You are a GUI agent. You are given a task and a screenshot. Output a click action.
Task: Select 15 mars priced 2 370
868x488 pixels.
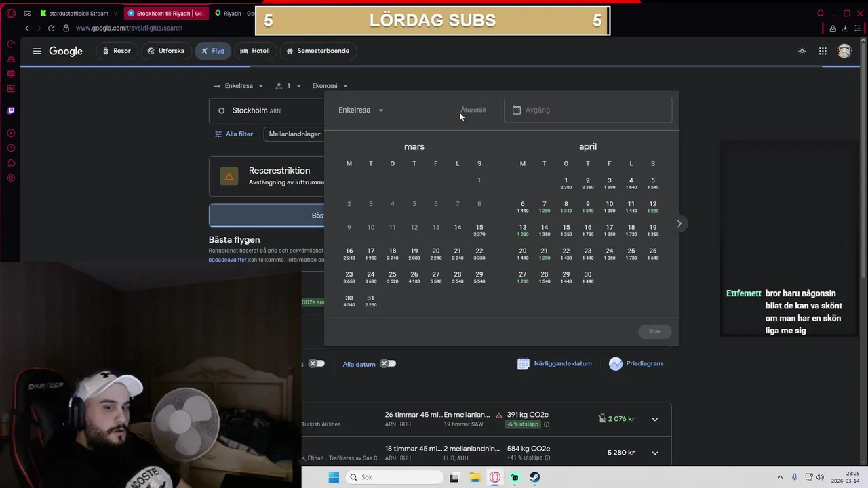[479, 230]
